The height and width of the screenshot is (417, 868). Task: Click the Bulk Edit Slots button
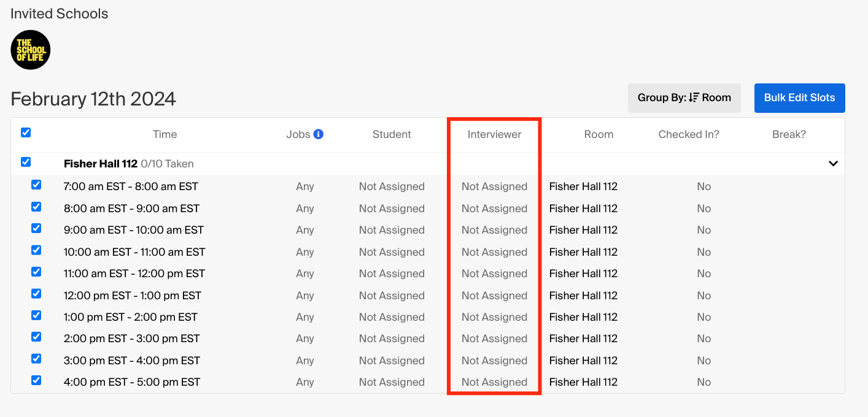coord(799,98)
